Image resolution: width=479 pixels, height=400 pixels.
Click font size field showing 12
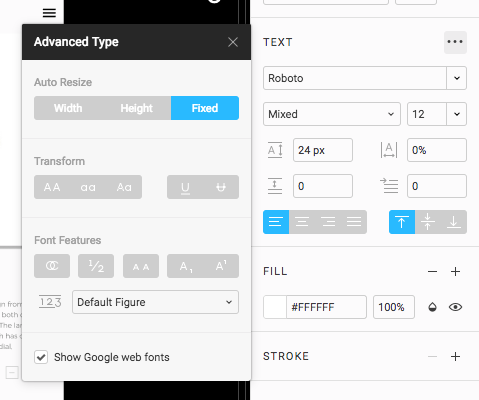pyautogui.click(x=427, y=114)
